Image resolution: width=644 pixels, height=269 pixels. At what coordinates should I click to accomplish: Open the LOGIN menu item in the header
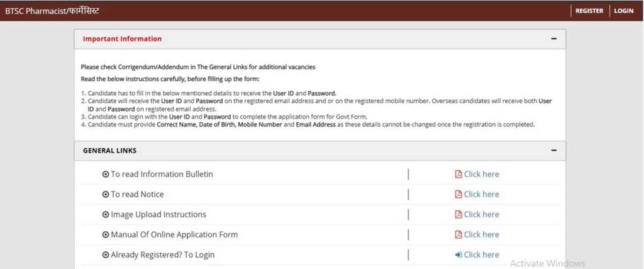(x=623, y=11)
